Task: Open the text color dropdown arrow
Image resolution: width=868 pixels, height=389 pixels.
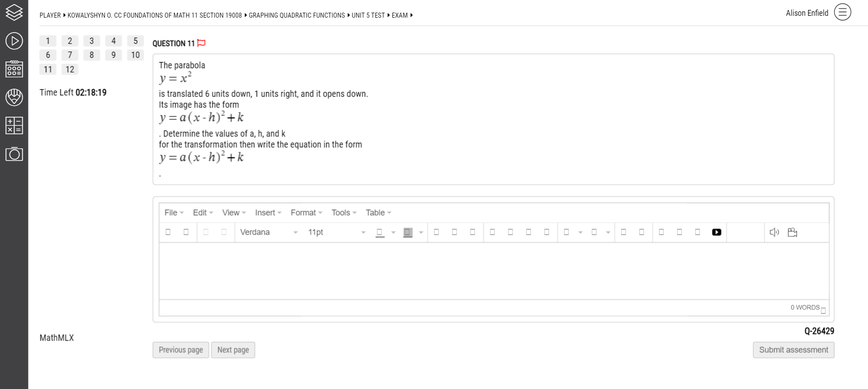Action: [x=393, y=232]
